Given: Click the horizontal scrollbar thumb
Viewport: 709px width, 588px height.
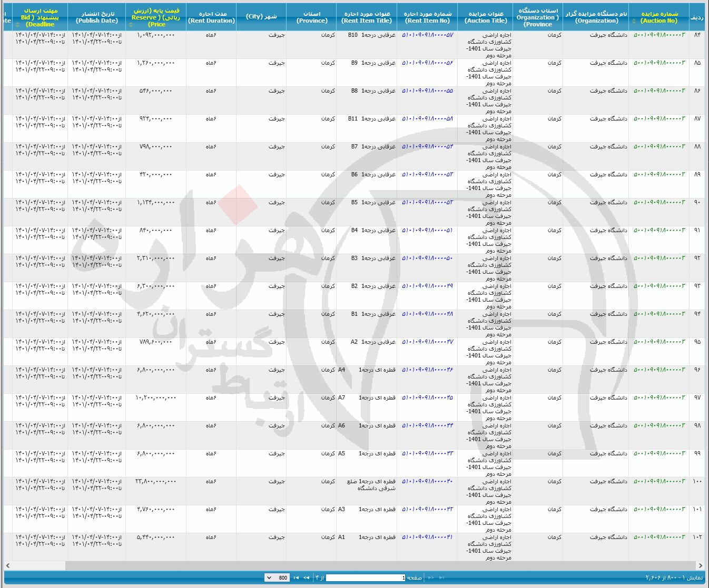Looking at the screenshot, I should (379, 565).
